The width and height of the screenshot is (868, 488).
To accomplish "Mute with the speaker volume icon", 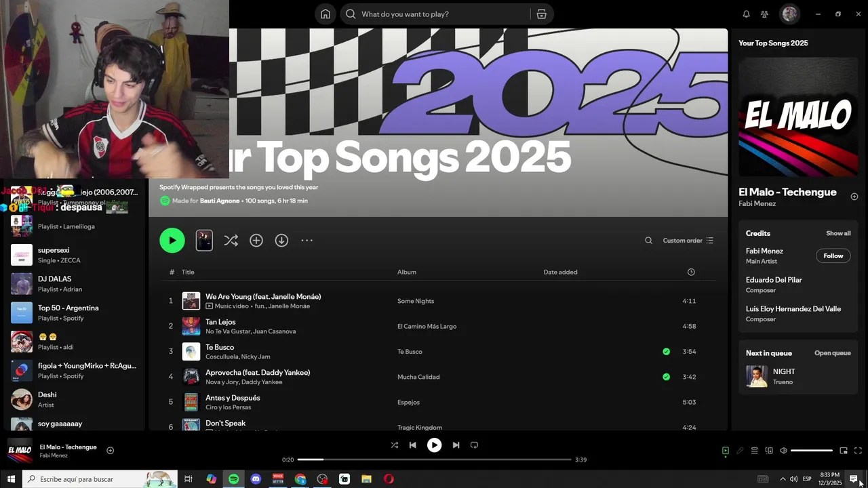I will click(783, 451).
